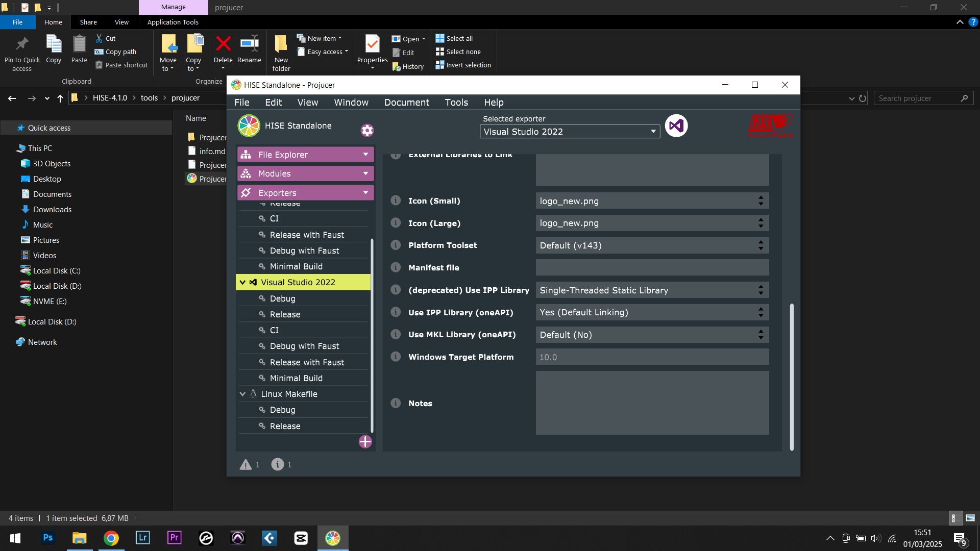Click the info icon beside Notes
980x551 pixels.
point(396,403)
